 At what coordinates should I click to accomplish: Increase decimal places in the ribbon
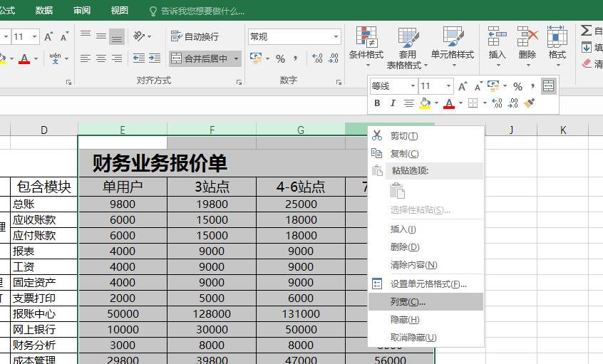point(317,58)
